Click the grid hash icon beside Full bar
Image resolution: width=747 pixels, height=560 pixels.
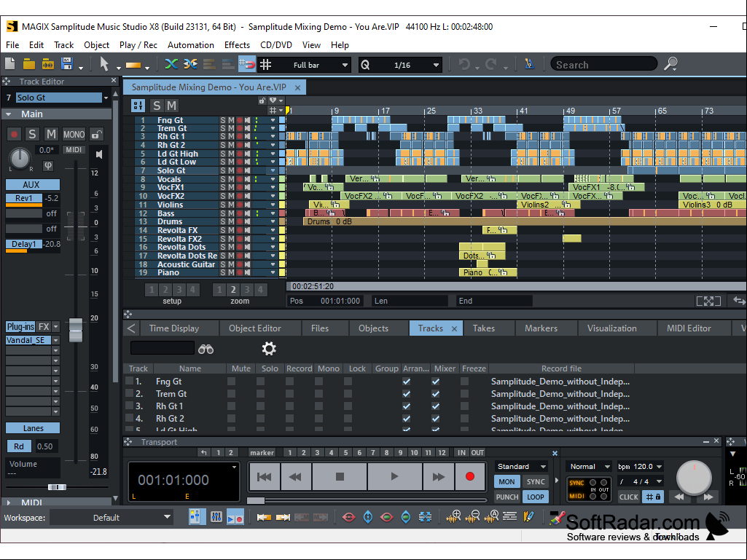pos(265,64)
